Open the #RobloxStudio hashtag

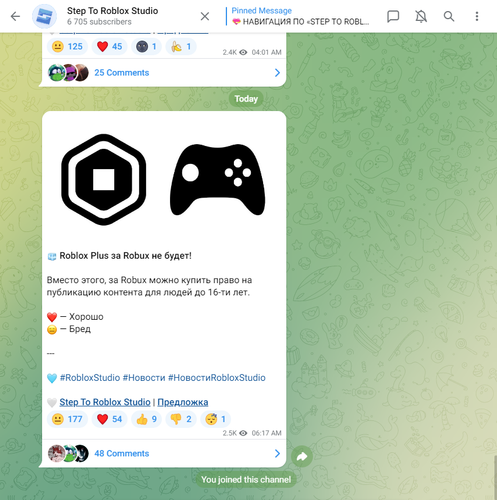pos(90,378)
